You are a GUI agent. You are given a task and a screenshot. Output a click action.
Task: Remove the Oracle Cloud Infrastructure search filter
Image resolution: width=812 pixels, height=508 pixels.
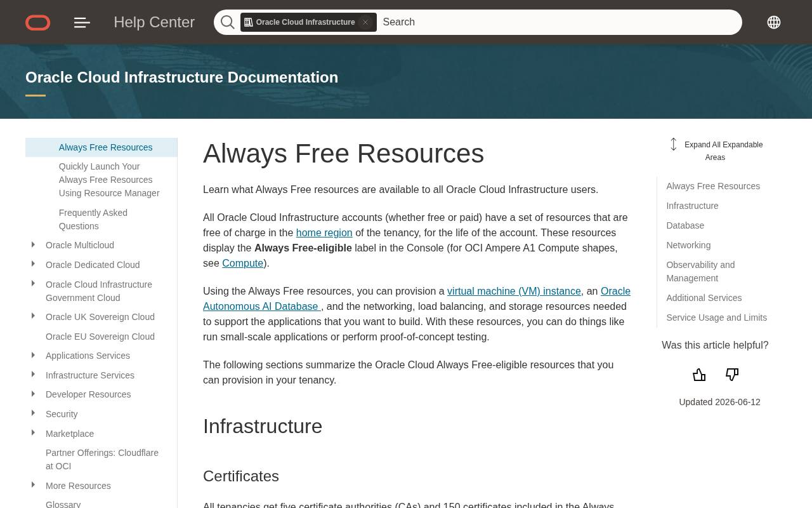(365, 22)
